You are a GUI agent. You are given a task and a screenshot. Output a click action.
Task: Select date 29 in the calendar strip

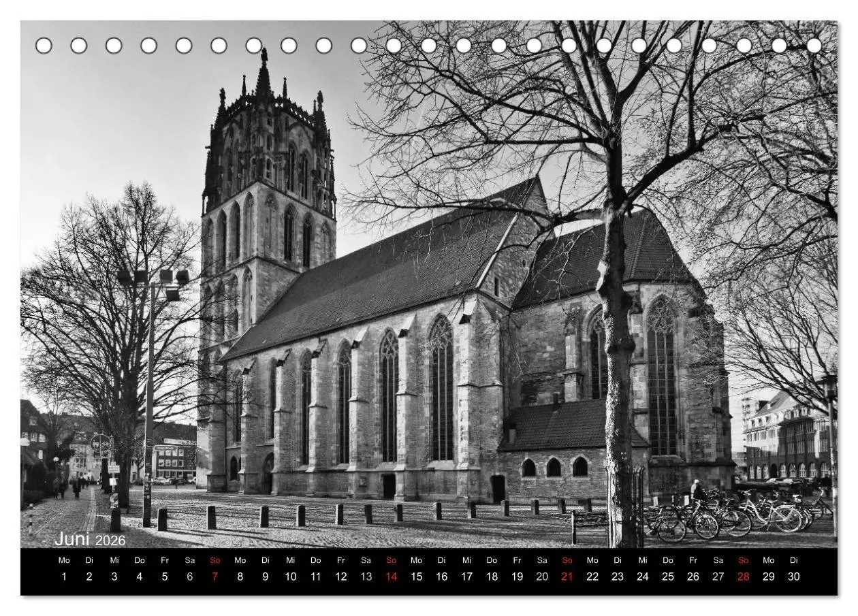tap(769, 577)
